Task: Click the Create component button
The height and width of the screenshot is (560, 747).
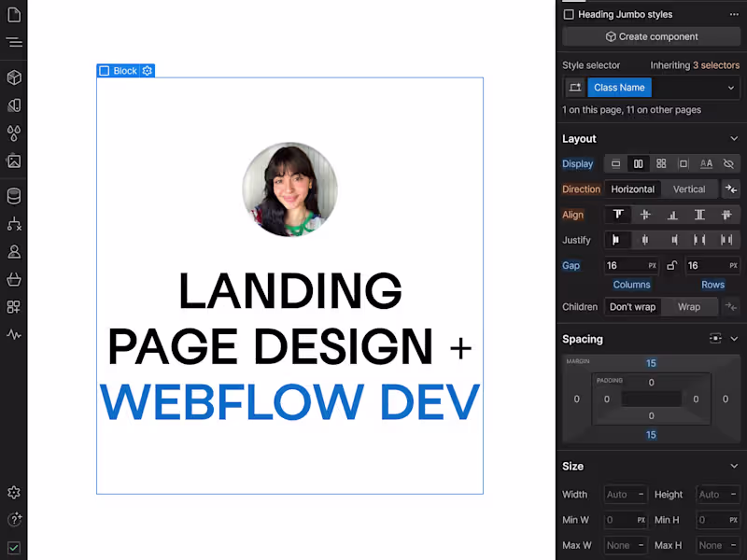Action: (x=651, y=36)
